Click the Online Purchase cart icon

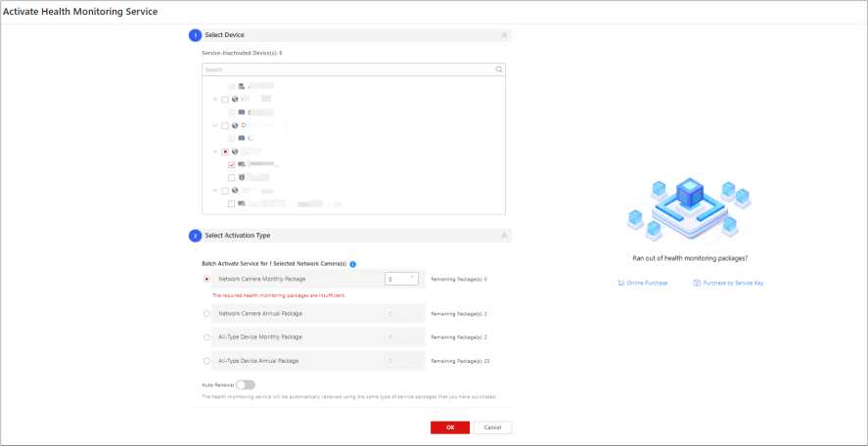tap(620, 283)
